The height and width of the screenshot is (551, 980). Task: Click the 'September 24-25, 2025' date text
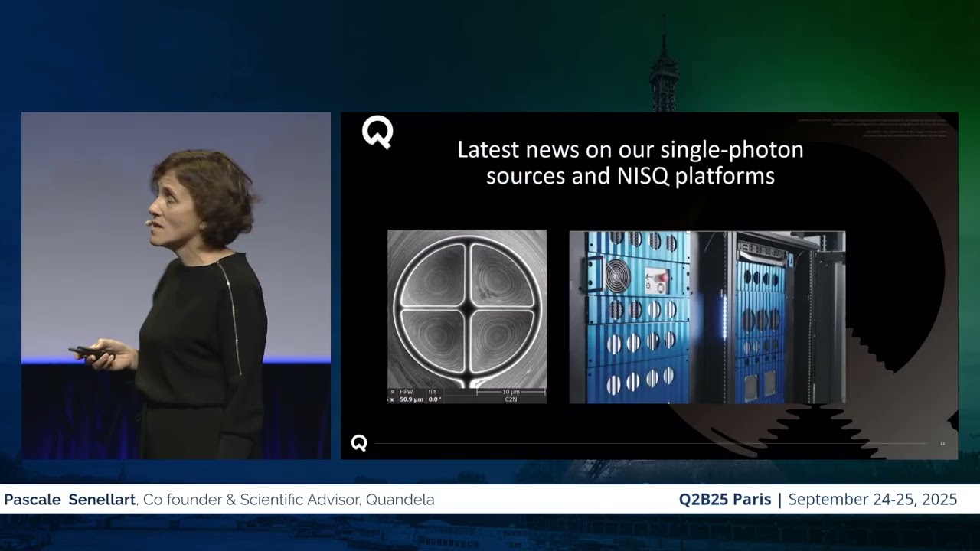pyautogui.click(x=873, y=500)
